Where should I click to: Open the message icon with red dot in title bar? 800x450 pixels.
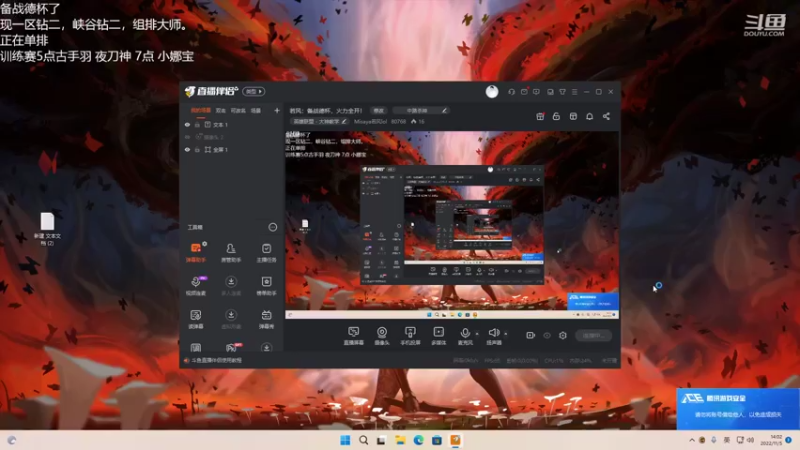tap(524, 92)
